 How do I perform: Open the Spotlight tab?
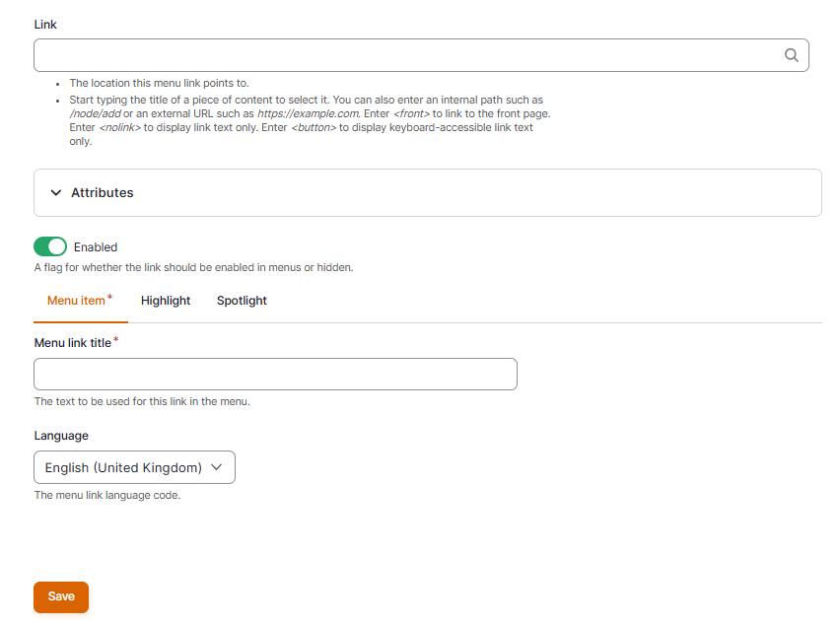[x=242, y=301]
